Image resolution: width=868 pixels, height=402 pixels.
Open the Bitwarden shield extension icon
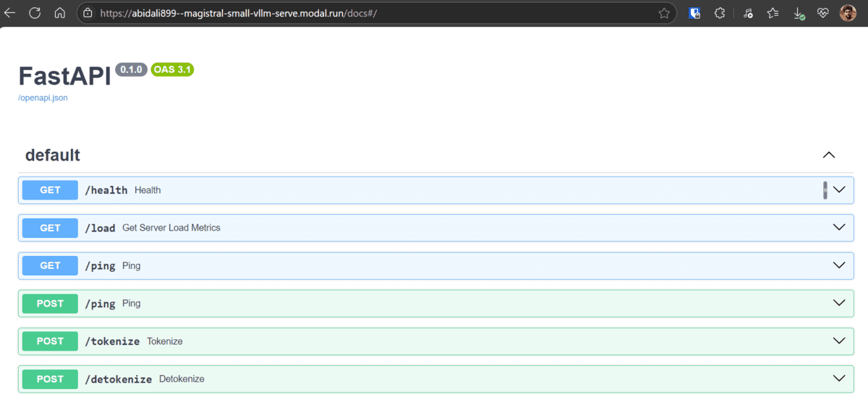click(x=694, y=13)
